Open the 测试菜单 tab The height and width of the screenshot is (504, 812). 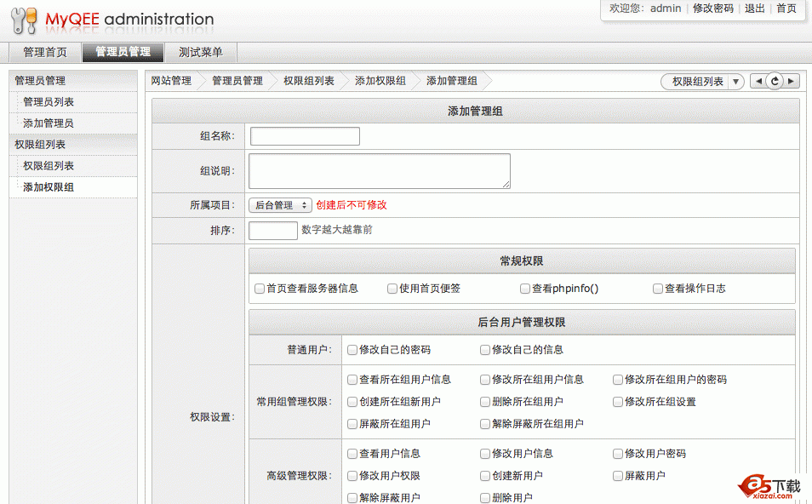point(201,53)
